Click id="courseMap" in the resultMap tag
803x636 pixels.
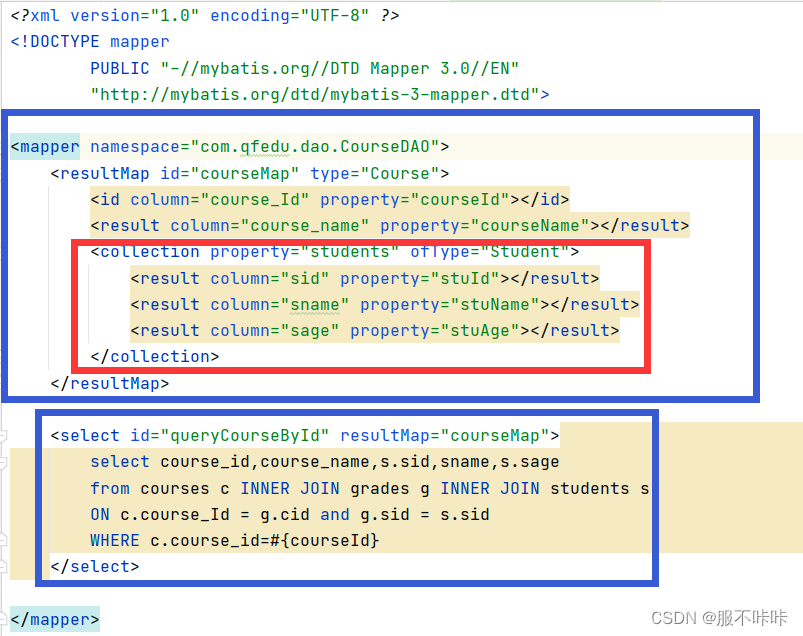[229, 174]
